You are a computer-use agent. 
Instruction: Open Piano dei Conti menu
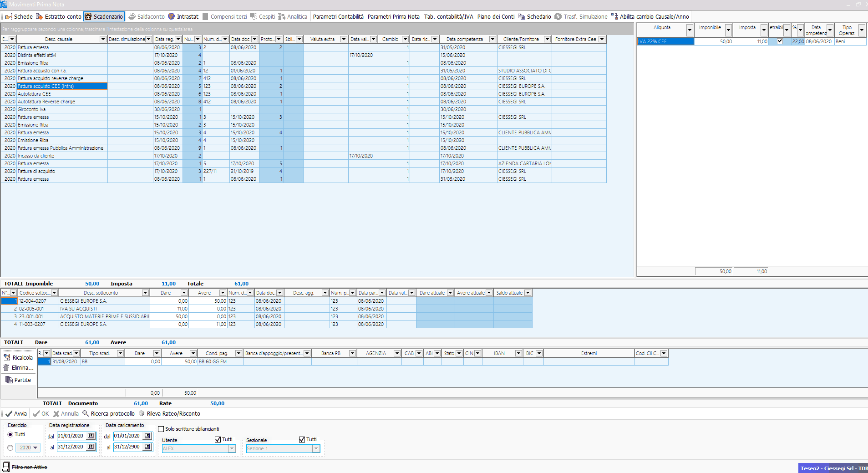496,16
